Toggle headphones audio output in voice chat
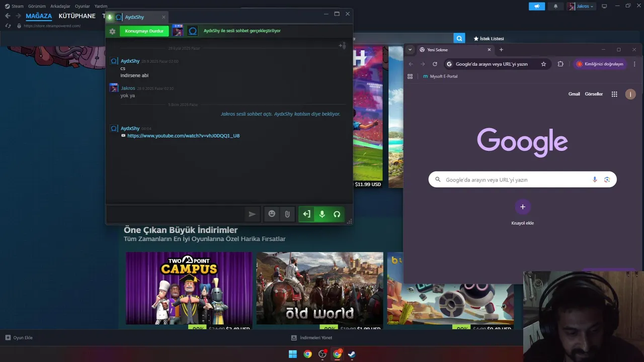The image size is (644, 362). pos(337,214)
